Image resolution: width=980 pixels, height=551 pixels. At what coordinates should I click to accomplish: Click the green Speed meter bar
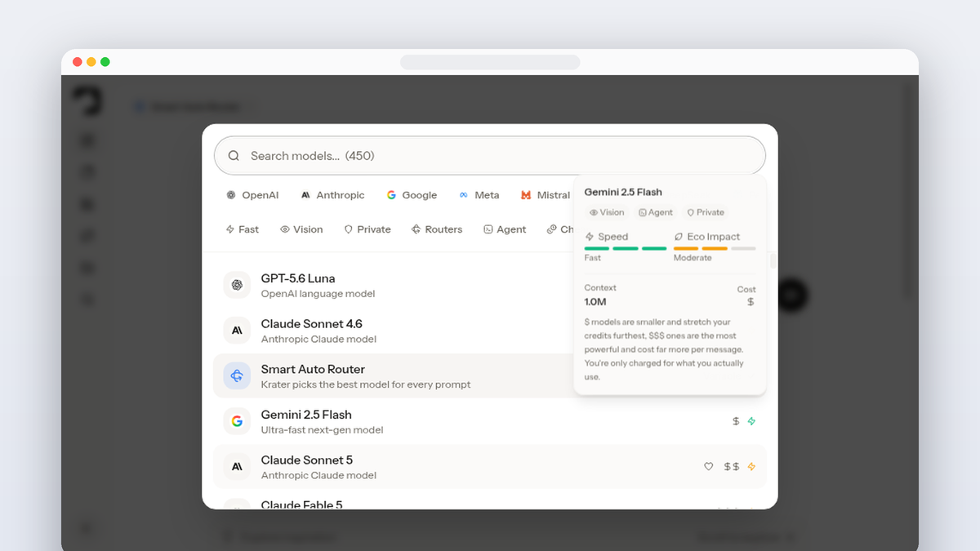pos(626,248)
